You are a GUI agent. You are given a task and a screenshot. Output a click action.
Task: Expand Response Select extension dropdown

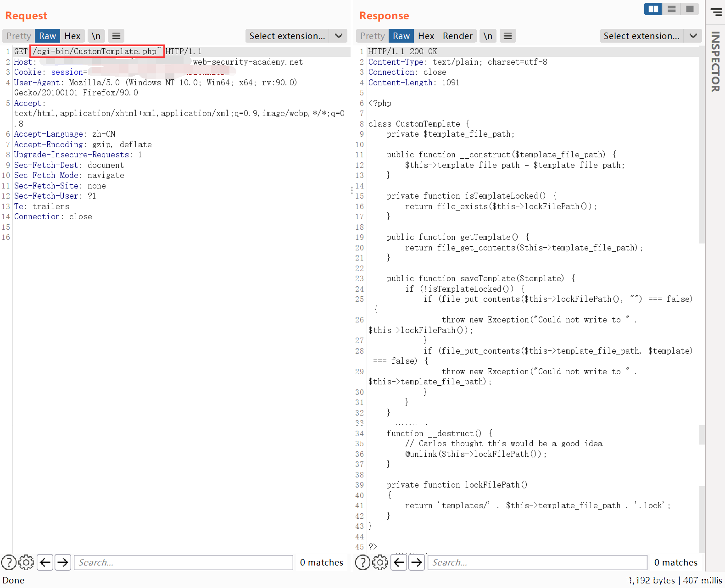coord(650,36)
